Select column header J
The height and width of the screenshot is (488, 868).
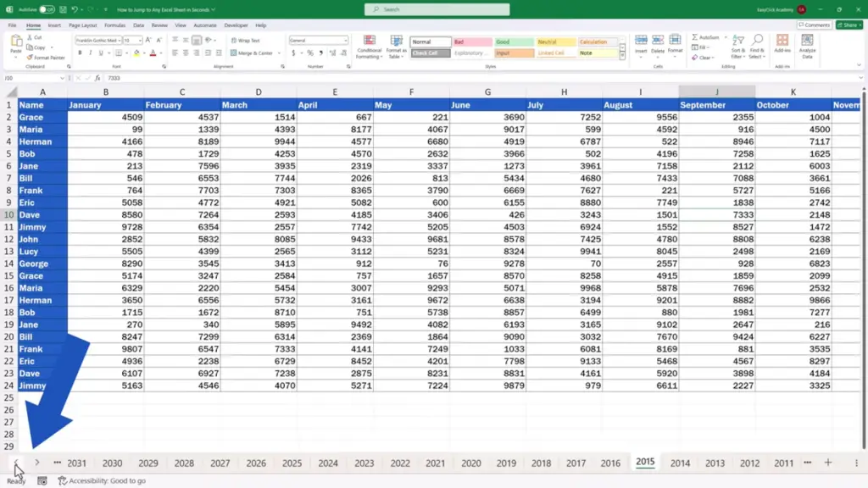pos(717,91)
